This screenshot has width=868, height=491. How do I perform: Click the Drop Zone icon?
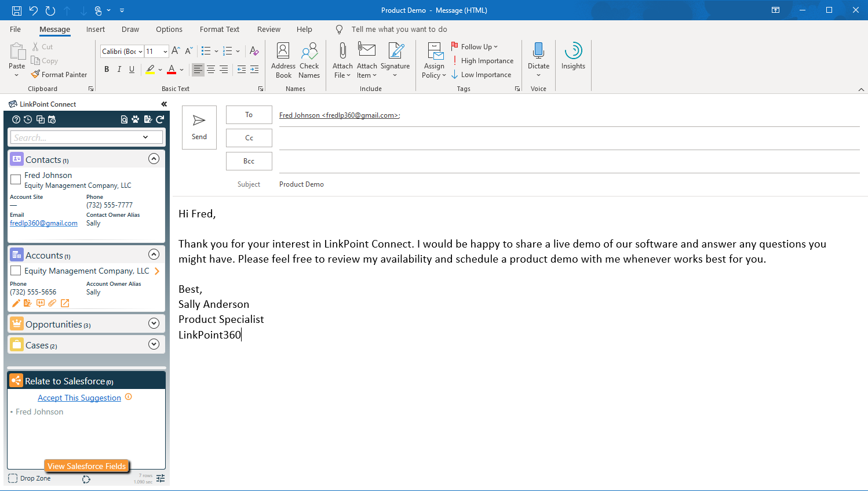click(x=13, y=478)
